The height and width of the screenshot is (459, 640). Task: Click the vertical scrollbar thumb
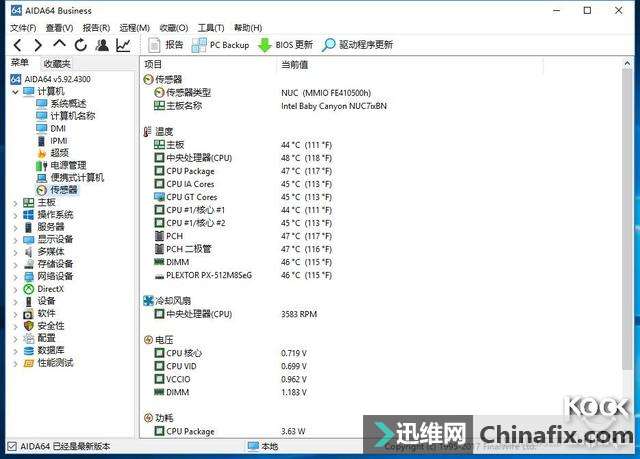pos(627,220)
